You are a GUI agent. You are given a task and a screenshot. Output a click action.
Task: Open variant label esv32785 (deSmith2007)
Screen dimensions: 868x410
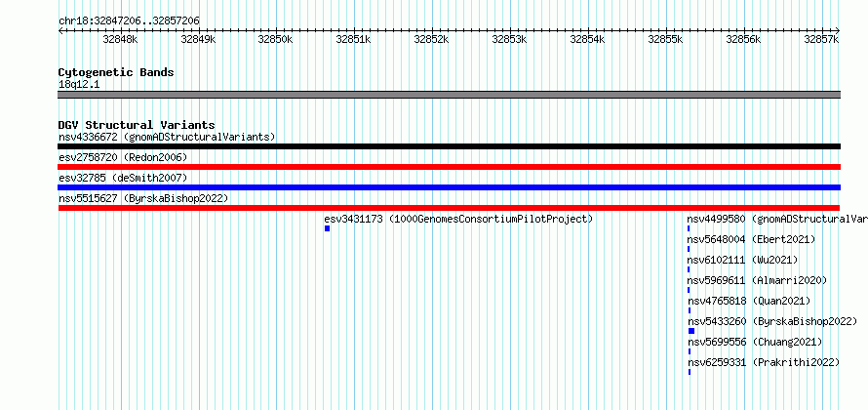[x=123, y=179]
